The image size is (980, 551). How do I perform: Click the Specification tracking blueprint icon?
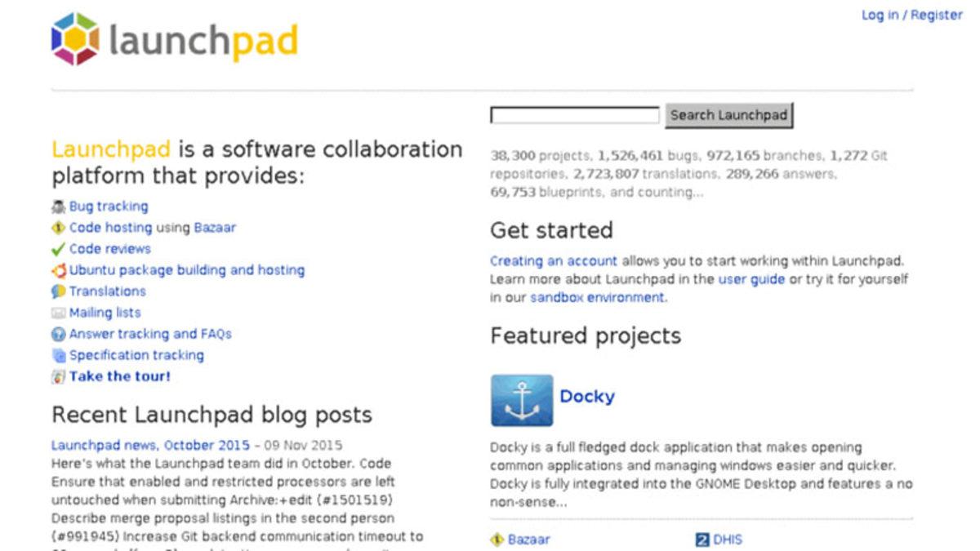[x=57, y=354]
